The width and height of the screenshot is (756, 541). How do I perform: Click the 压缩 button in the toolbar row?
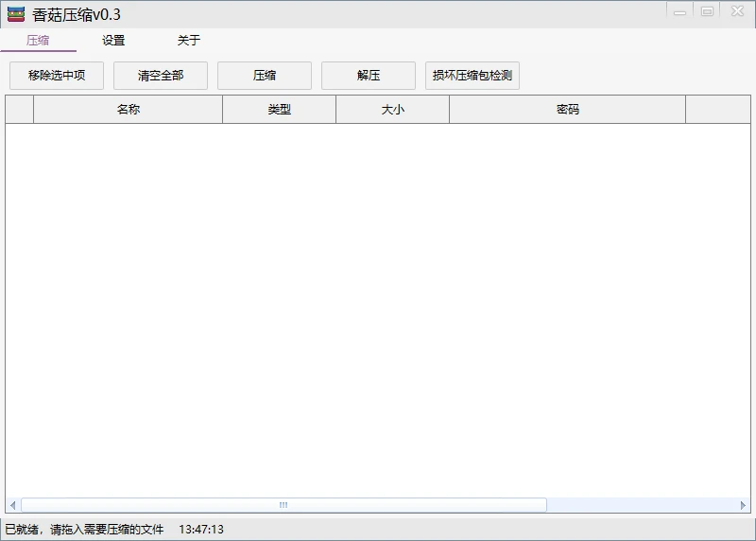(265, 76)
